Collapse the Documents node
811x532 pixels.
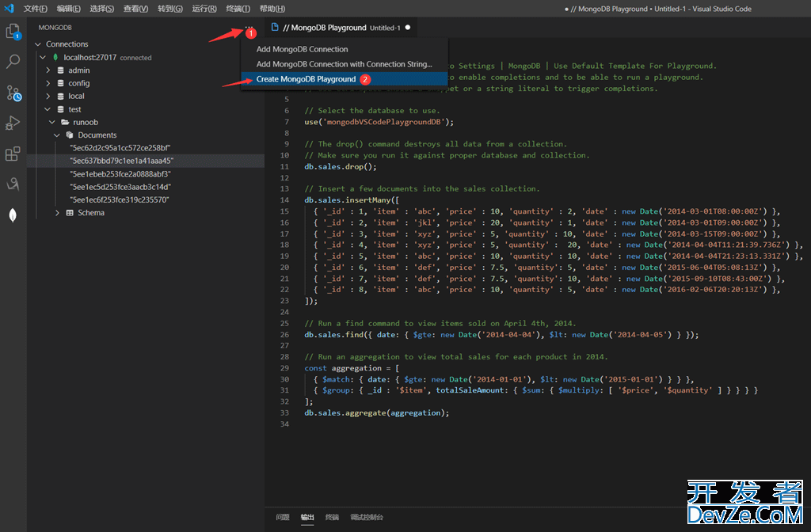(57, 135)
